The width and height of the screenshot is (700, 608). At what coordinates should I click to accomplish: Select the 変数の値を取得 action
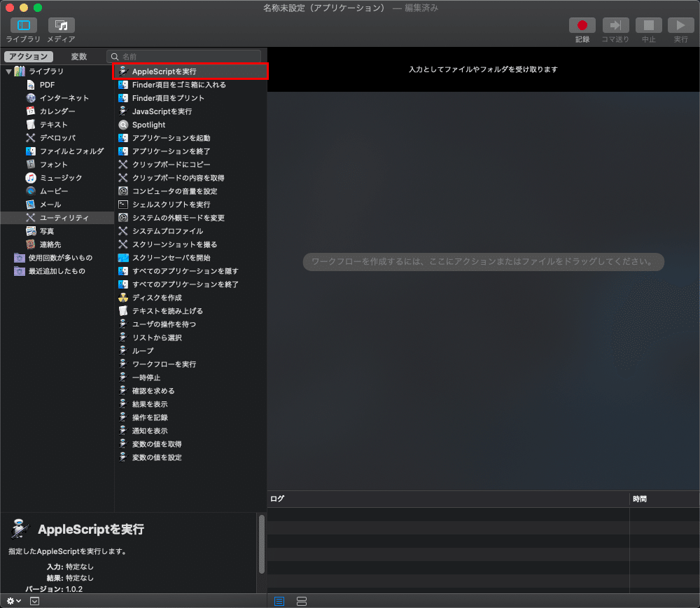pos(190,444)
